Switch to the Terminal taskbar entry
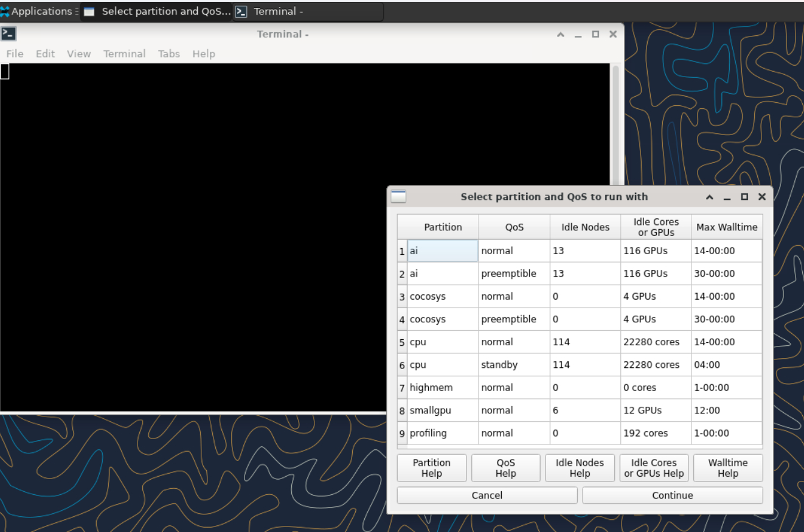 (308, 11)
